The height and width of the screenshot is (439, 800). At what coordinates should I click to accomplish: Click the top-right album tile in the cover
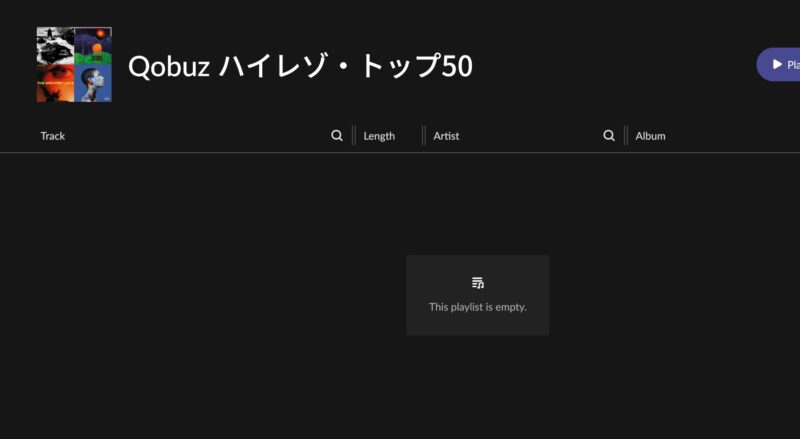(x=93, y=45)
